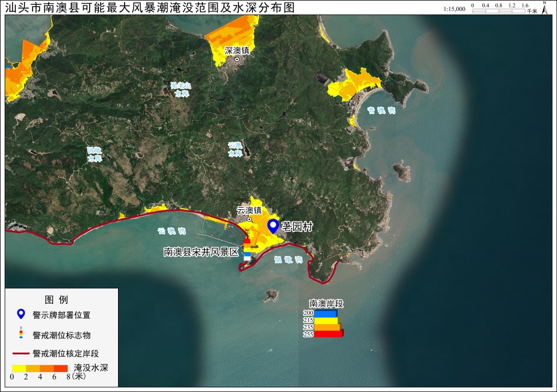Click the 警示牌部署位置 legend text

tap(61, 315)
